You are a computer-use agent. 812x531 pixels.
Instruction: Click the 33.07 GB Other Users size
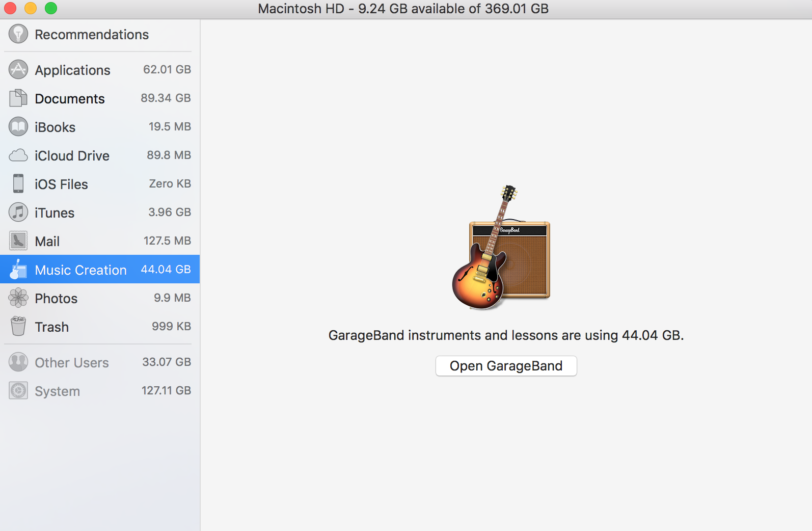point(167,362)
